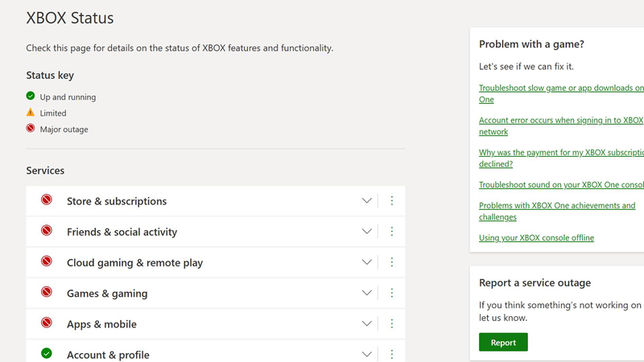The height and width of the screenshot is (362, 644).
Task: Click the Limited warning triangle icon
Action: coord(31,112)
